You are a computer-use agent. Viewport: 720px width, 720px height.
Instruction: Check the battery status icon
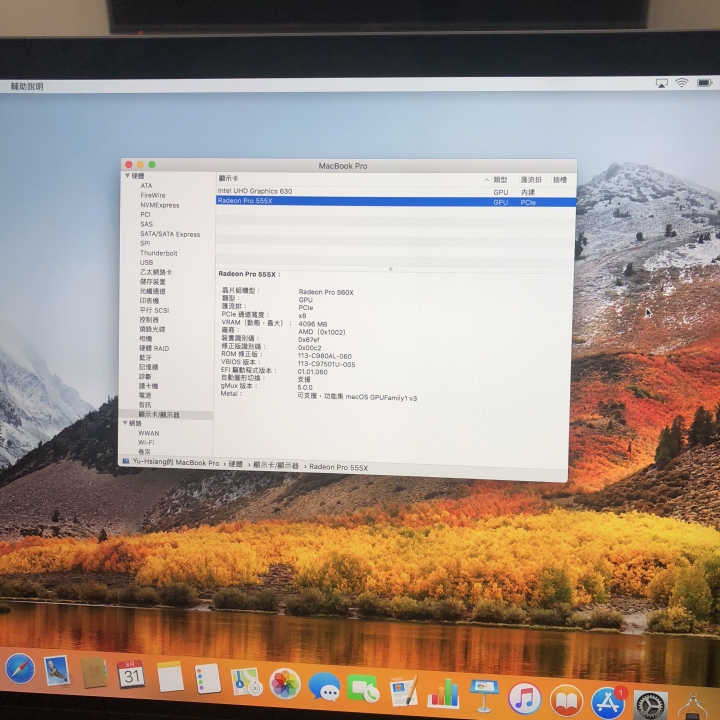[x=705, y=83]
